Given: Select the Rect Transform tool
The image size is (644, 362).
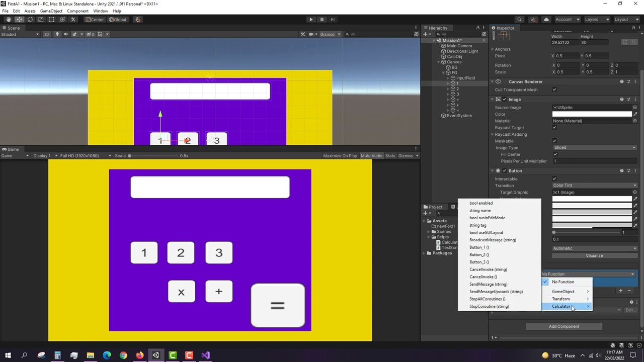Looking at the screenshot, I should pos(51,20).
